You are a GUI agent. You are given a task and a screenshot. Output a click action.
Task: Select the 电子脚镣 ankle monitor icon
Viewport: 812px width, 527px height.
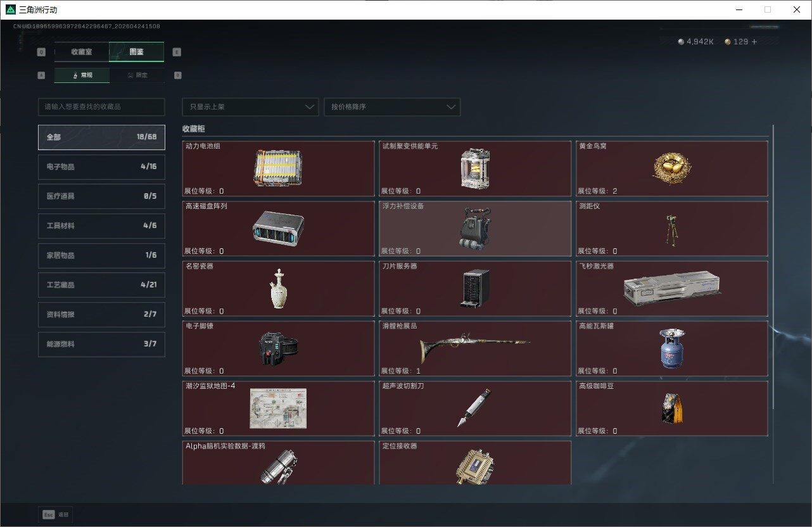(279, 348)
